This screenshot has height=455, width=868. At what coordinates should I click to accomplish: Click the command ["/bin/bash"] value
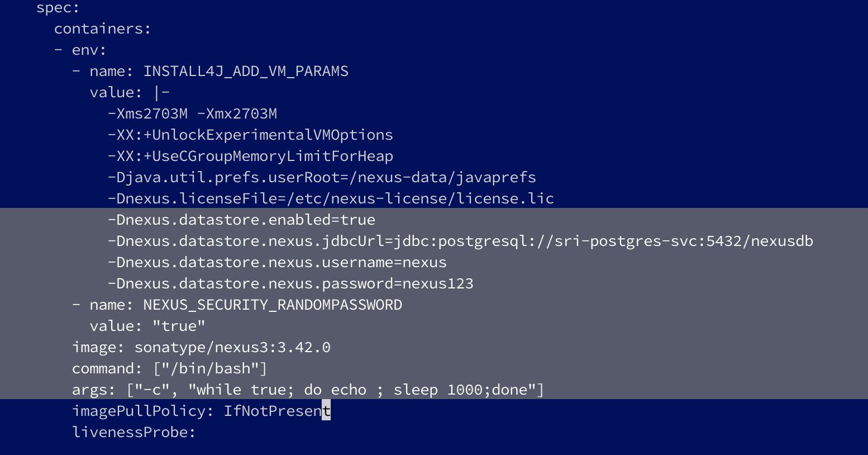pyautogui.click(x=209, y=368)
